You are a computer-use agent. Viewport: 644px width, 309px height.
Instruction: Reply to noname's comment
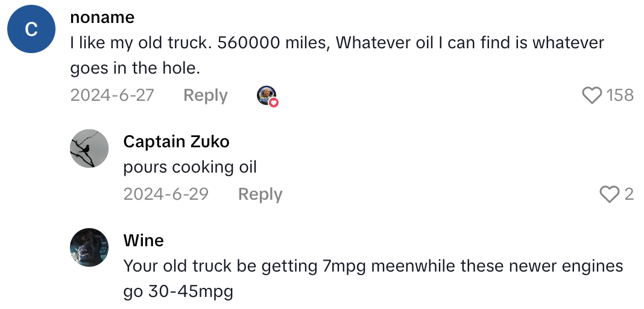coord(205,95)
